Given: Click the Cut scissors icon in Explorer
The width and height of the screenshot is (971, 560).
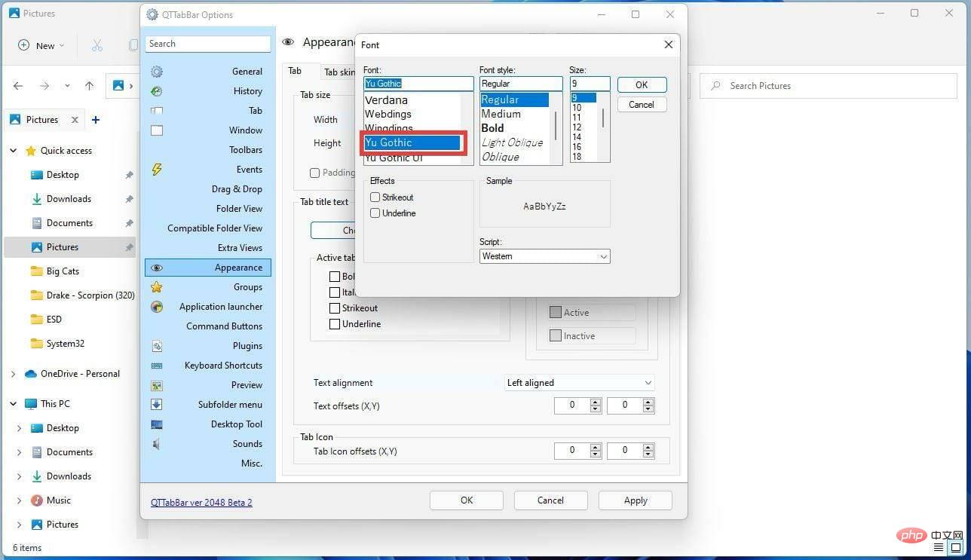Looking at the screenshot, I should [97, 45].
